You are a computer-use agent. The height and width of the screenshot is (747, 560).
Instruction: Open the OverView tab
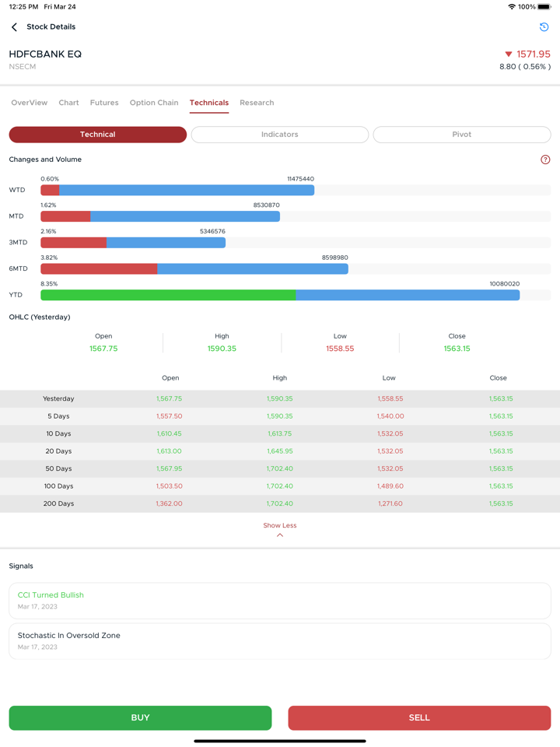(30, 103)
